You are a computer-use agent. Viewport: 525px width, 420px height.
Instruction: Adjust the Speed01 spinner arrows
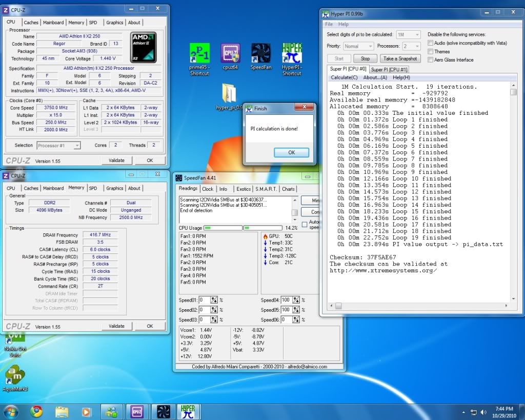coord(214,300)
